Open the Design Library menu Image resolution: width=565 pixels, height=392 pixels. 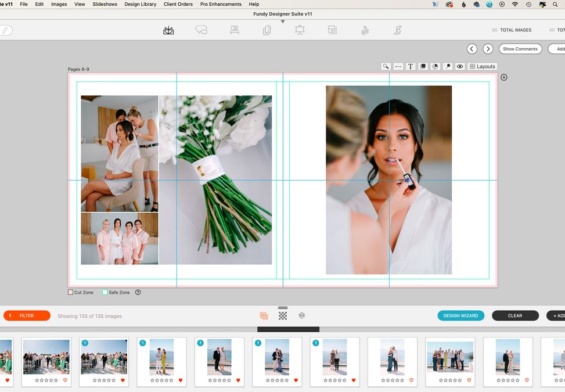point(141,4)
